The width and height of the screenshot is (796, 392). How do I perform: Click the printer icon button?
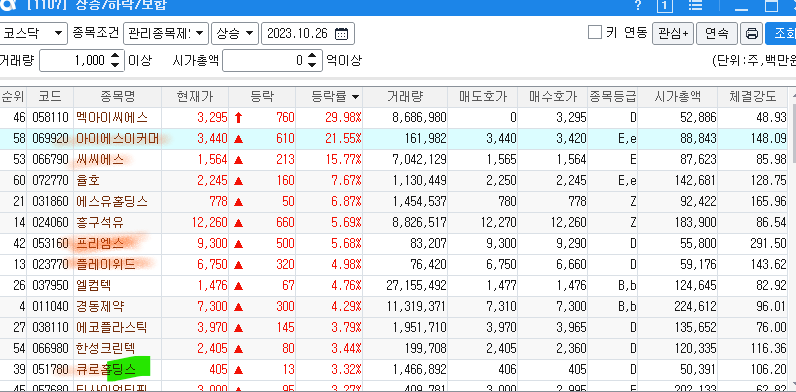pyautogui.click(x=751, y=34)
